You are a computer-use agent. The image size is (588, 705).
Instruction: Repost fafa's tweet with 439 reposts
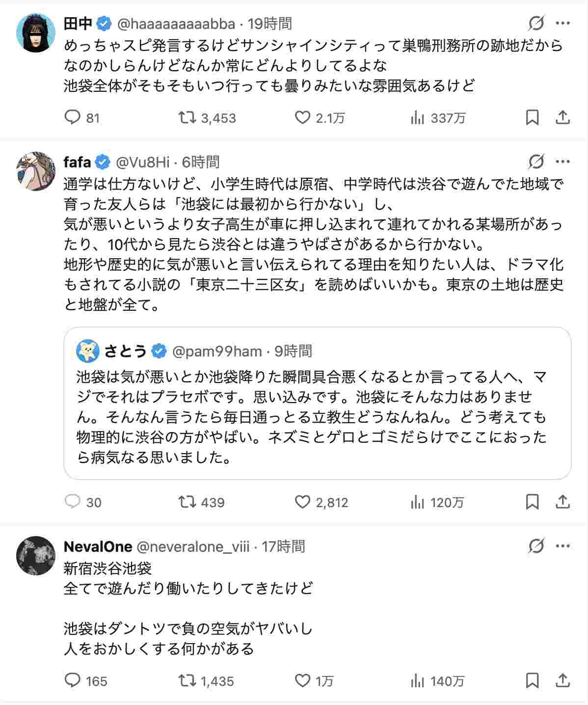[187, 502]
